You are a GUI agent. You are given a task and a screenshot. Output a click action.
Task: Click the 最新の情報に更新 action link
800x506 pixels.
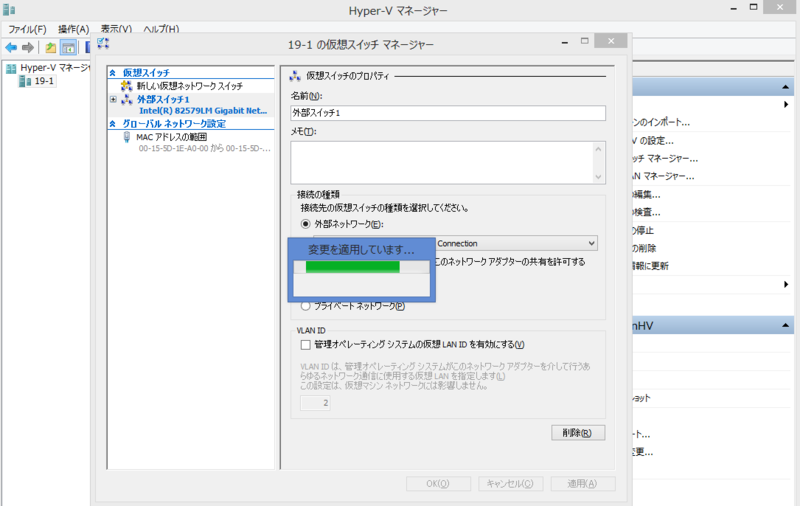coord(651,266)
